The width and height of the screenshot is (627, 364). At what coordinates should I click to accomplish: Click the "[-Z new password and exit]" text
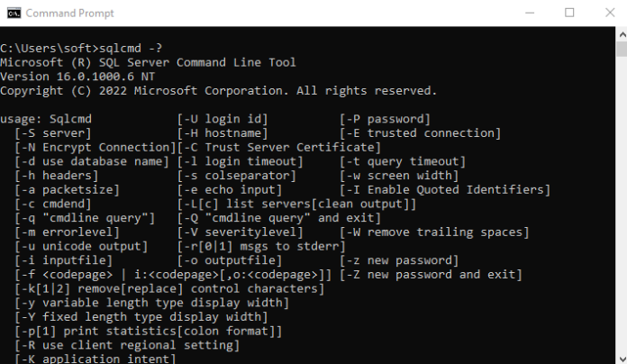tap(432, 274)
